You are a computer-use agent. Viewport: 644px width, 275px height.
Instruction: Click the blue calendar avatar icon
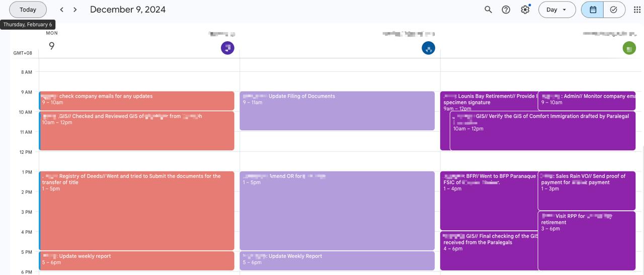428,48
